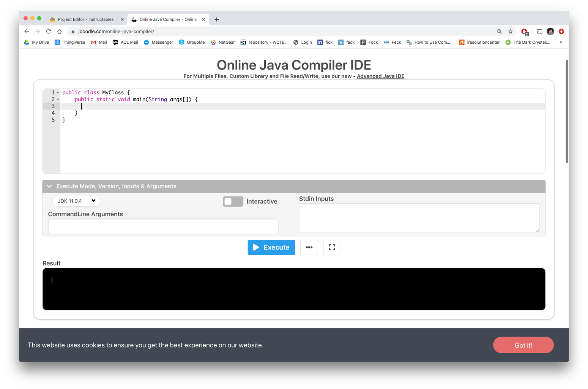Open more options with the ellipsis icon
588x389 pixels.
309,247
